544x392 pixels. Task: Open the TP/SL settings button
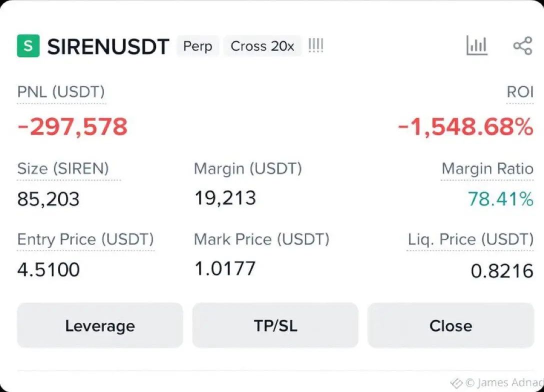coord(275,325)
